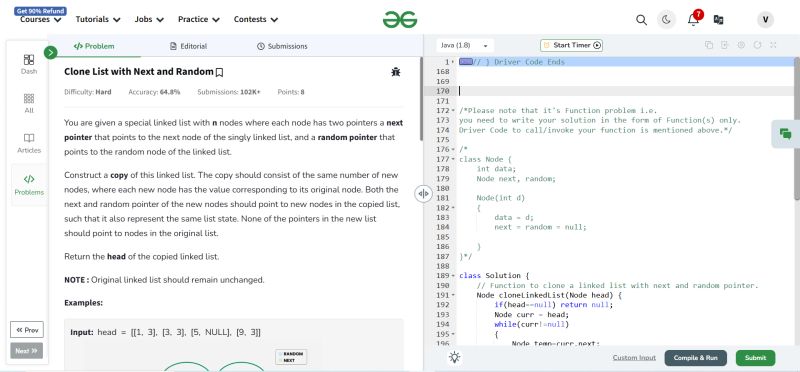Screen dimensions: 800x372
Task: Collapse the comment fold at line 172
Action: (x=454, y=111)
